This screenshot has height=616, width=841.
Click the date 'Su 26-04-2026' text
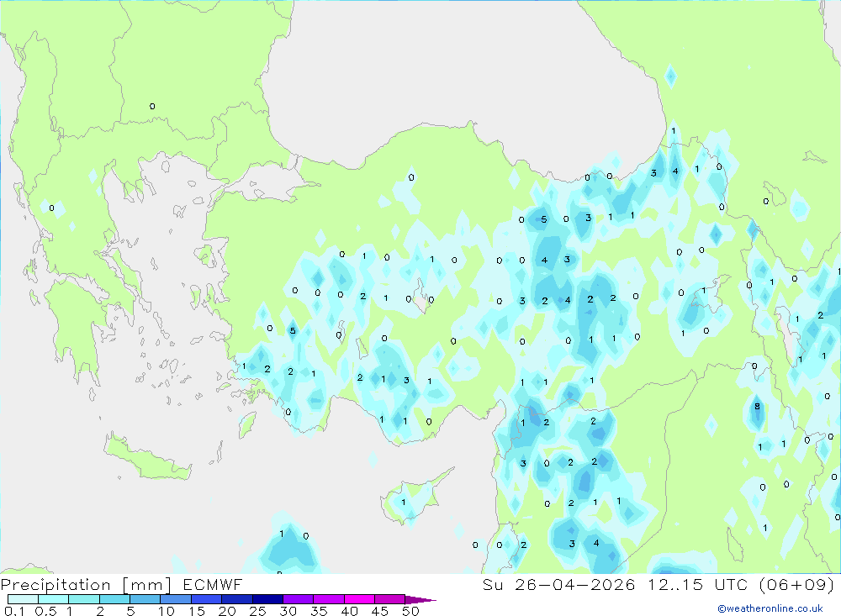click(x=558, y=585)
